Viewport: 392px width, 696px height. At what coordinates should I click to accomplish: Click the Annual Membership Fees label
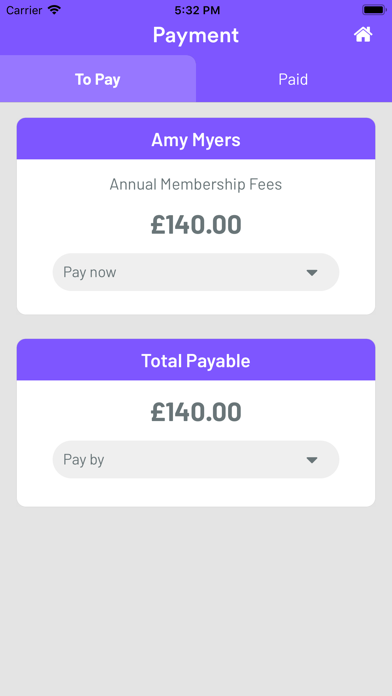click(196, 184)
